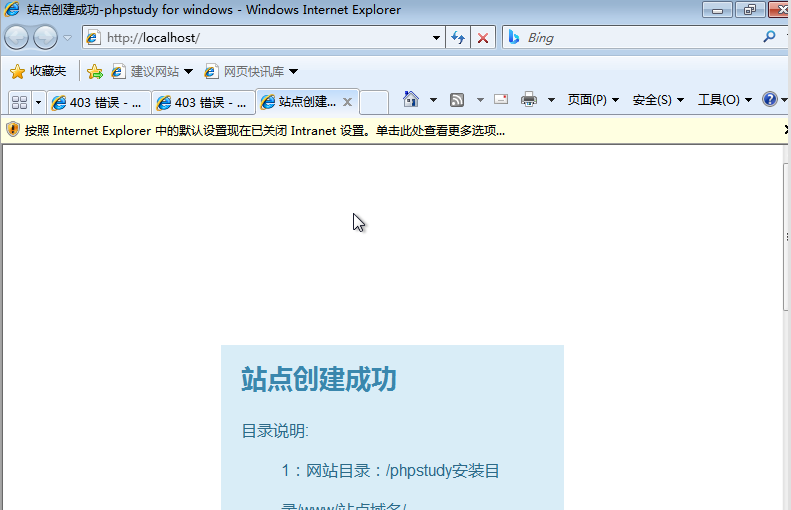The width and height of the screenshot is (791, 510).
Task: Open the 工具(O) menu
Action: [x=725, y=100]
